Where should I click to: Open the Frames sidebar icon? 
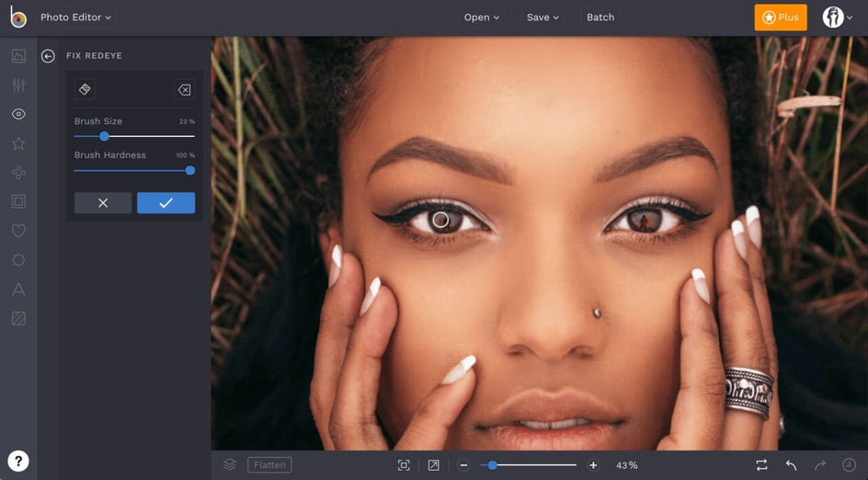18,201
